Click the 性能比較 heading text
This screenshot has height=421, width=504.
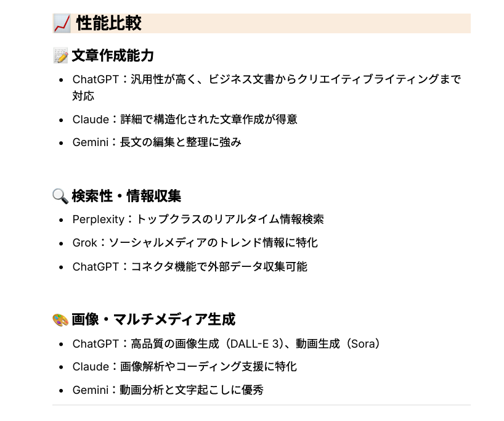tap(109, 24)
